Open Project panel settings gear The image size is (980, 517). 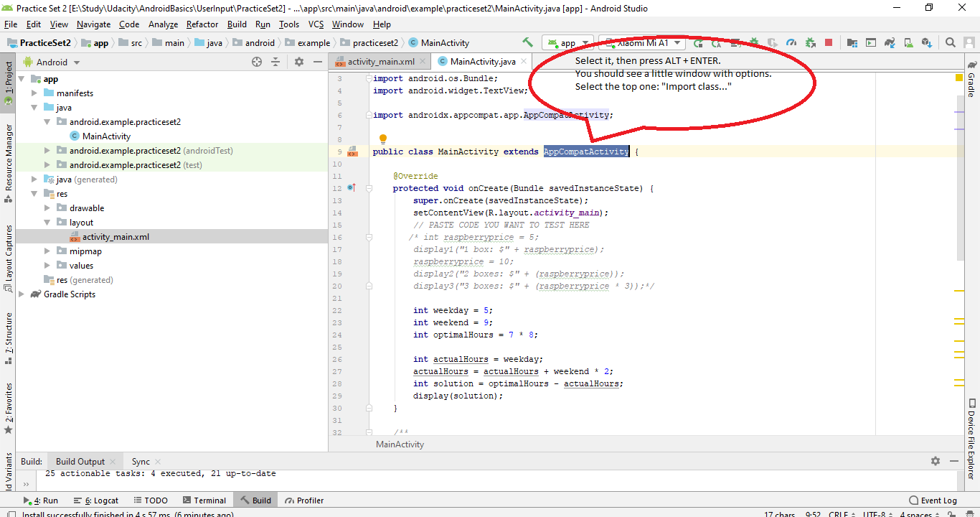(x=299, y=62)
